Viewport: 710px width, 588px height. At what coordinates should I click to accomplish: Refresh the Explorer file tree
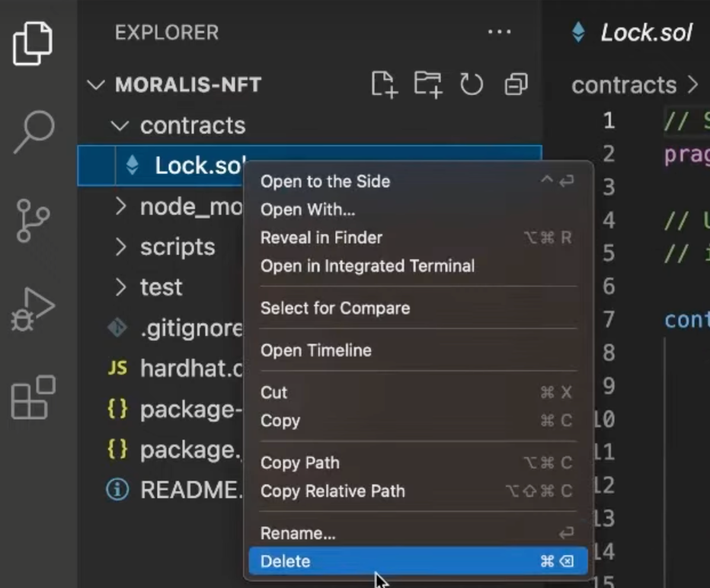[x=472, y=85]
